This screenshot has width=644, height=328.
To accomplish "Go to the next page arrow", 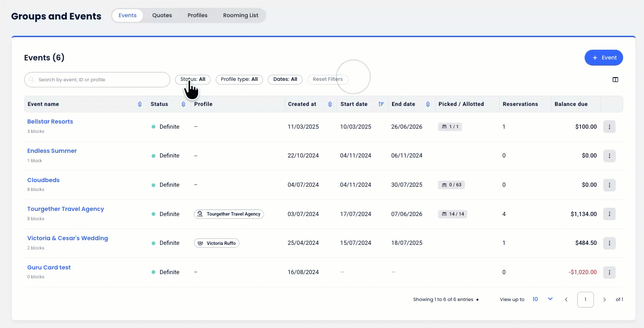I will point(604,300).
